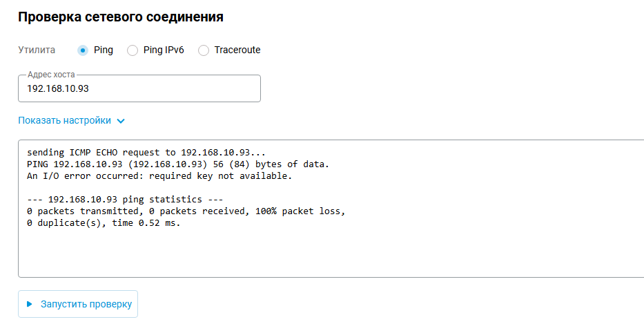Click the "Показать настройки" link

point(64,120)
